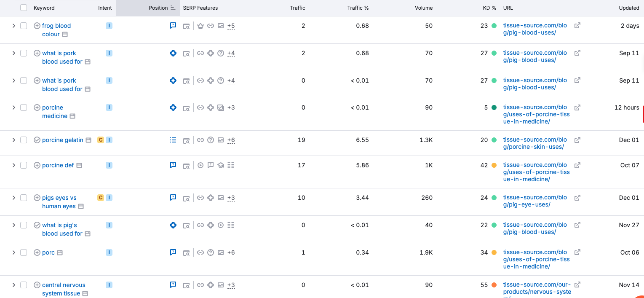Click the Volume column header
The image size is (644, 298).
click(424, 8)
